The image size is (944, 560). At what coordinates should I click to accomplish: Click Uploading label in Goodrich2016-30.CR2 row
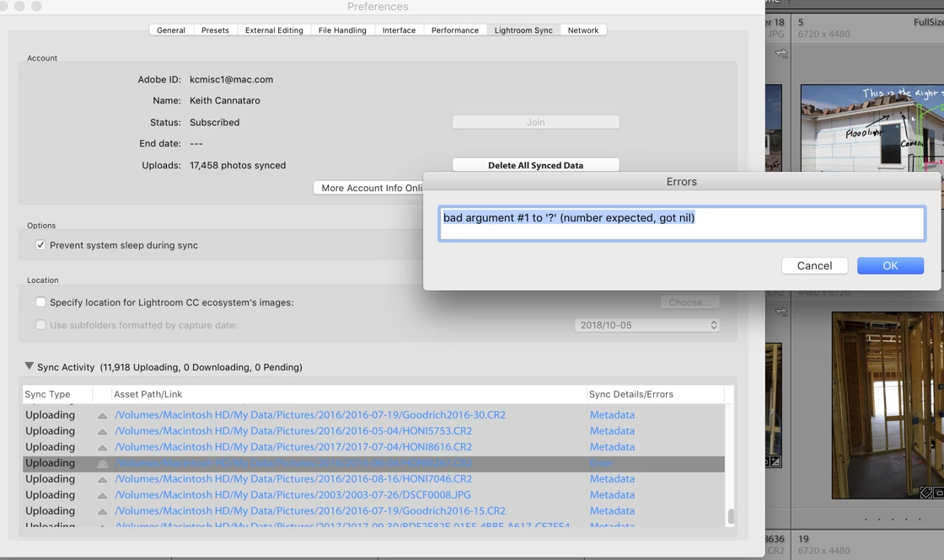coord(50,415)
